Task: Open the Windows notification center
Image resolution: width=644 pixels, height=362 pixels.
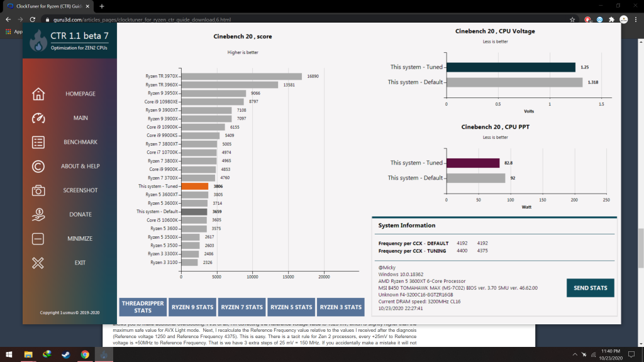Action: pos(631,354)
